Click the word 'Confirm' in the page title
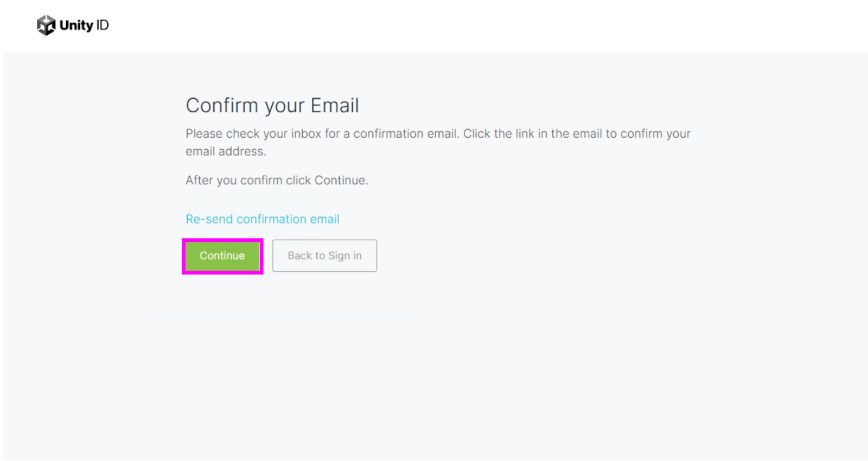 coord(222,106)
